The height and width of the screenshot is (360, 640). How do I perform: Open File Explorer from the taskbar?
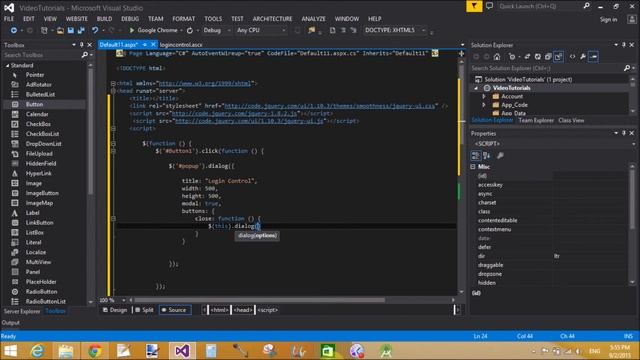click(x=65, y=351)
